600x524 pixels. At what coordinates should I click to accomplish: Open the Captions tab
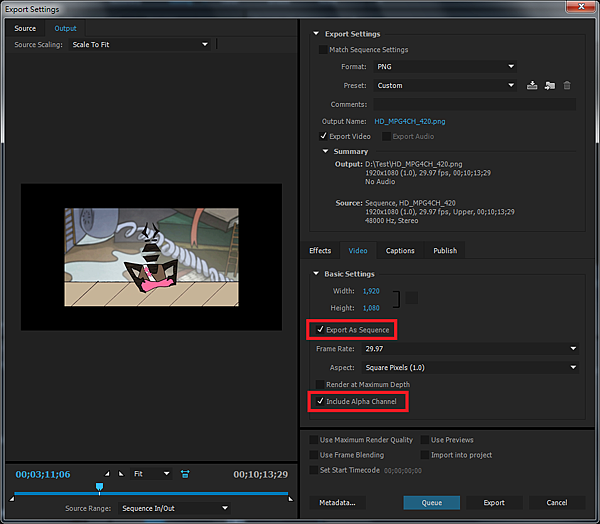tap(400, 250)
